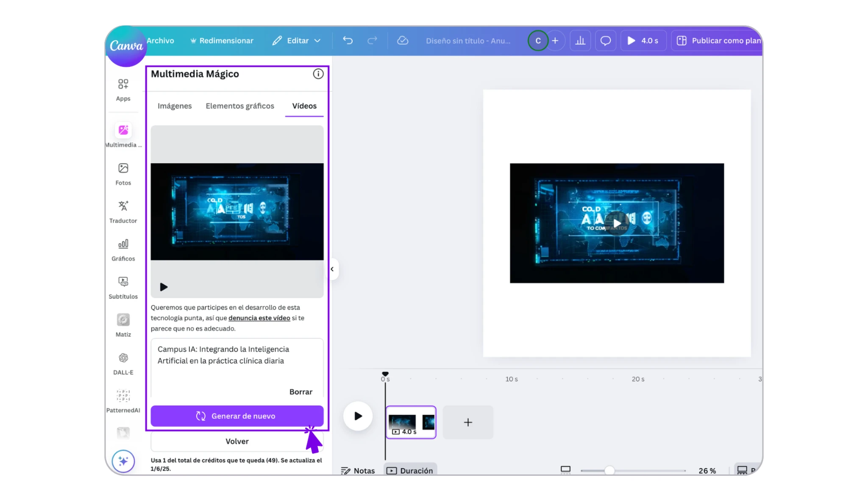Open the comments speech bubble icon
868x488 pixels.
click(x=605, y=41)
